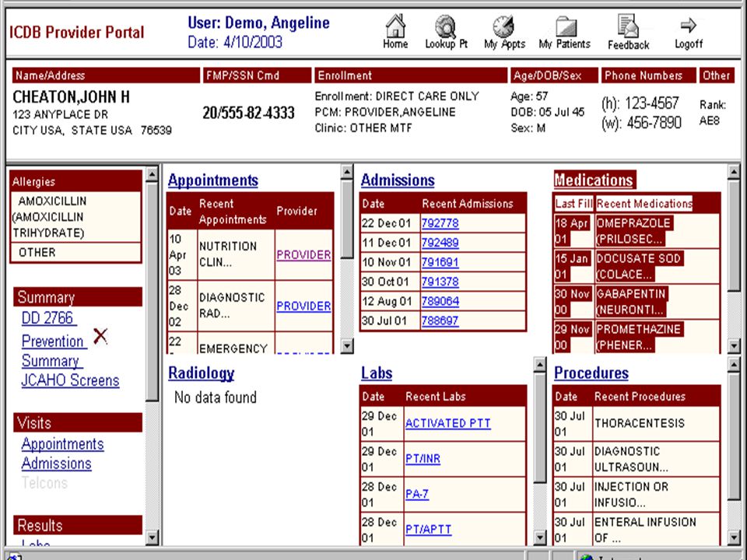747x560 pixels.
Task: Select the Enrollment header tab
Action: pyautogui.click(x=411, y=75)
